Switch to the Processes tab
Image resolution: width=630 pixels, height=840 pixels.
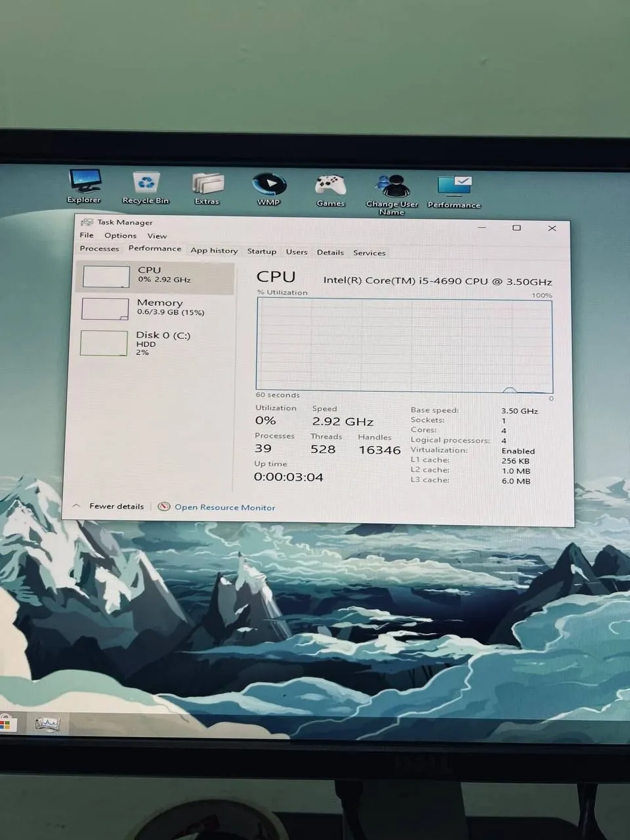coord(100,249)
